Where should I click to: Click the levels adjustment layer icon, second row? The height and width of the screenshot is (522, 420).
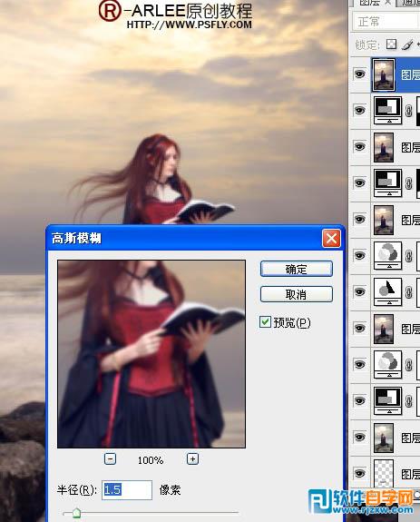387,111
